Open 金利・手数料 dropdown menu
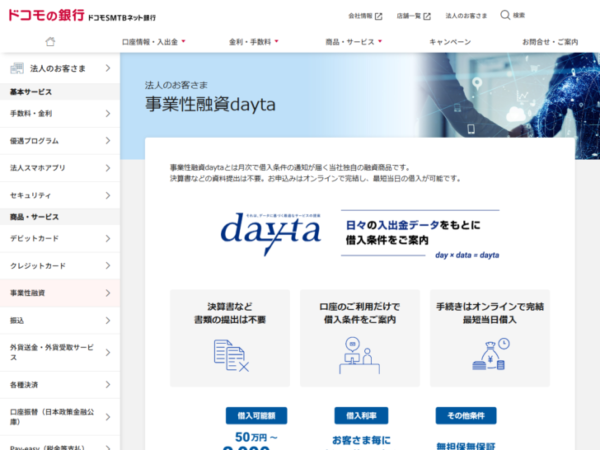This screenshot has height=450, width=600. click(254, 42)
